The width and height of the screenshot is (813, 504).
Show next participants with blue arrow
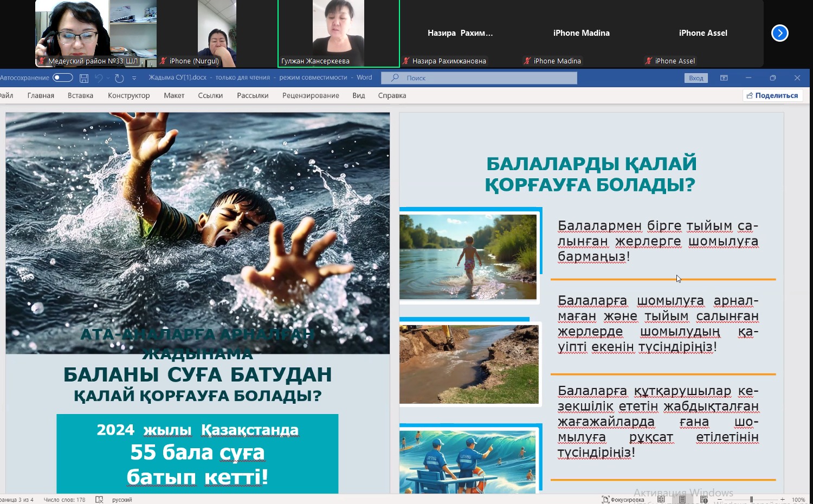(x=779, y=33)
